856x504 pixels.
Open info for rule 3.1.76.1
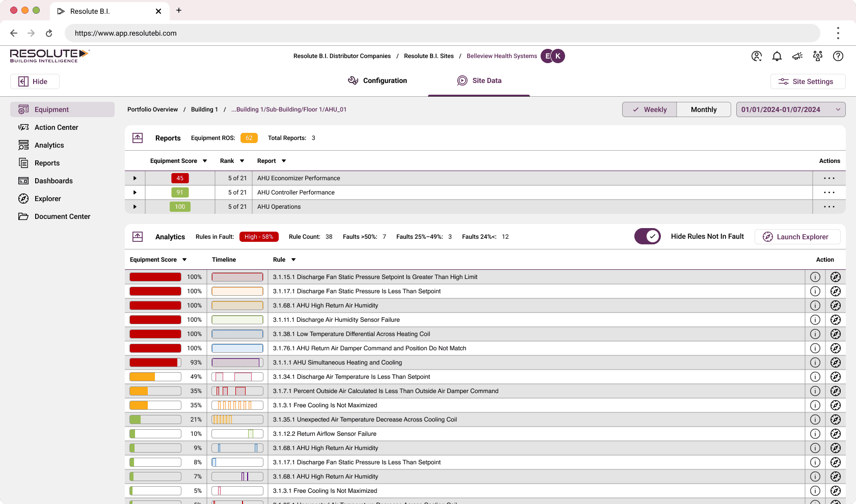[815, 348]
